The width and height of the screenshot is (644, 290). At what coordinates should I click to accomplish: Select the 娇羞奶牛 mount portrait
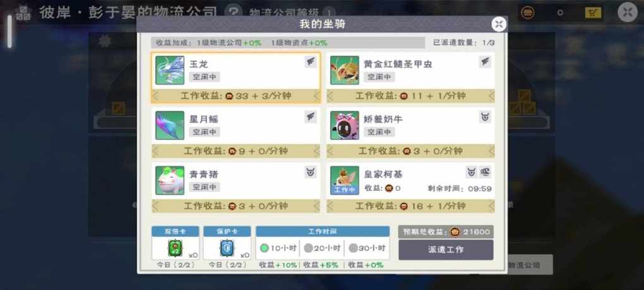coord(345,125)
